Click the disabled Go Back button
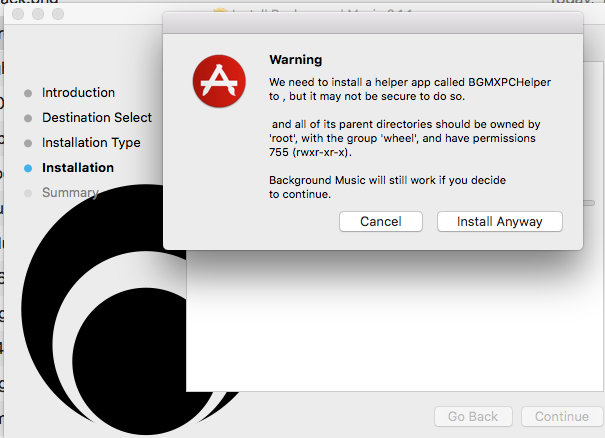 473,416
